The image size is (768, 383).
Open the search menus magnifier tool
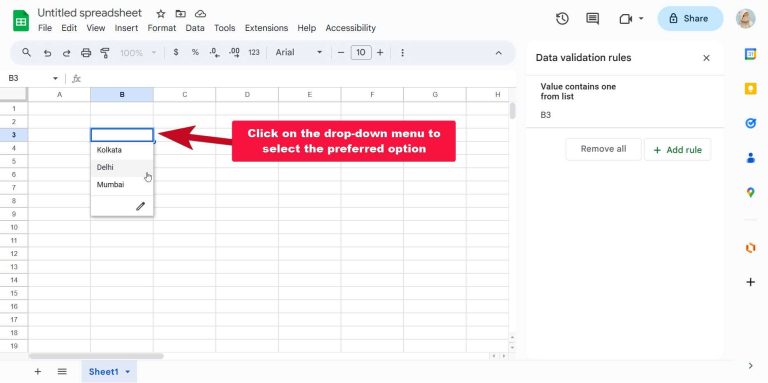coord(27,52)
